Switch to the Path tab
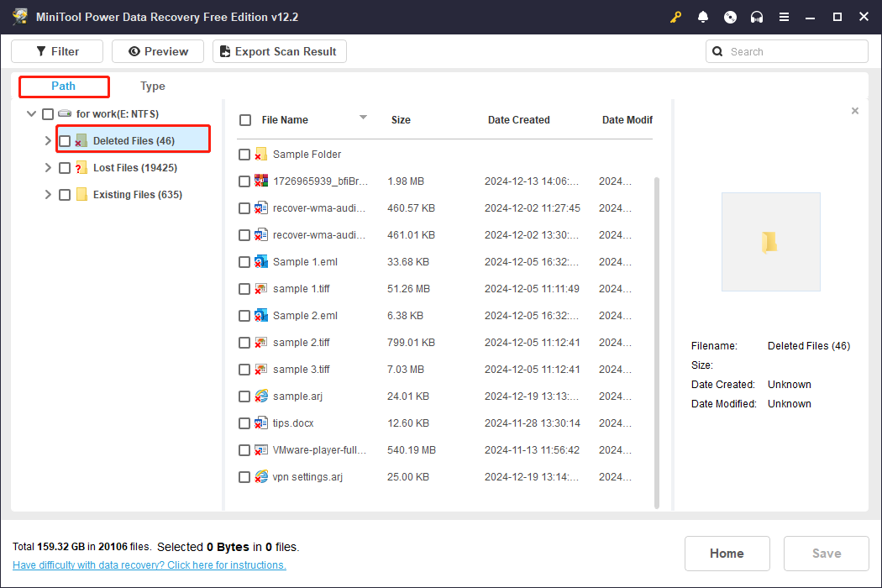The image size is (882, 588). click(x=64, y=86)
